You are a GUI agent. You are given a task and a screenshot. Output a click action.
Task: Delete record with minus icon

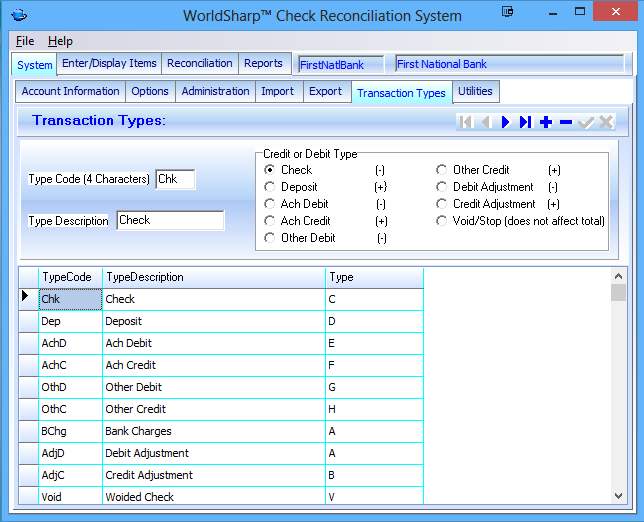pos(566,122)
